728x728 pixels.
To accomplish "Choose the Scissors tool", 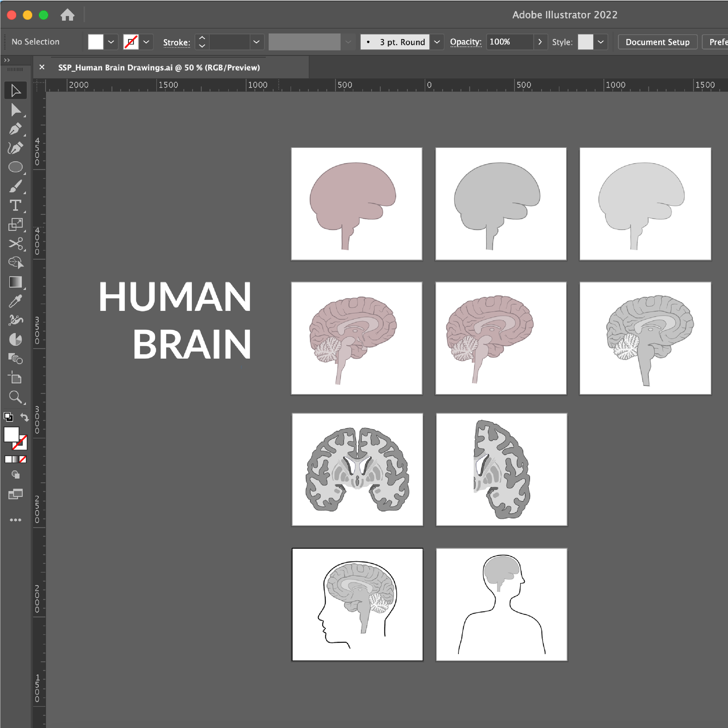I will [16, 244].
